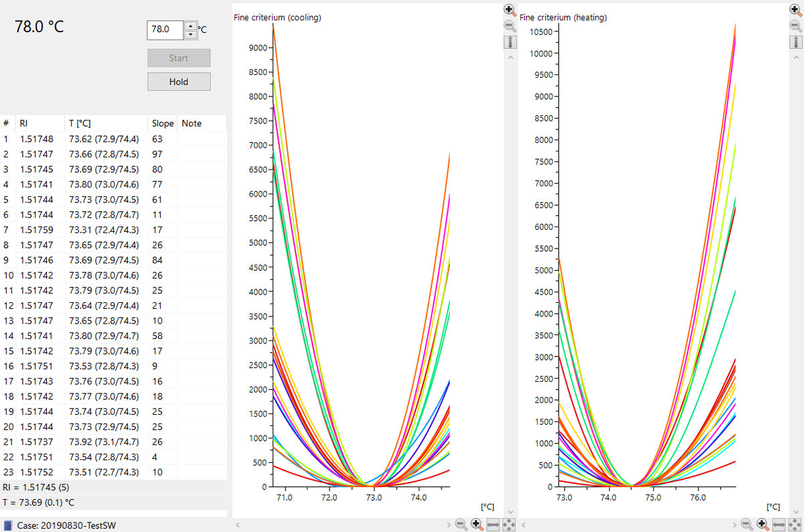Image resolution: width=804 pixels, height=532 pixels.
Task: Decrease temperature with the down stepper arrow
Action: tap(190, 34)
